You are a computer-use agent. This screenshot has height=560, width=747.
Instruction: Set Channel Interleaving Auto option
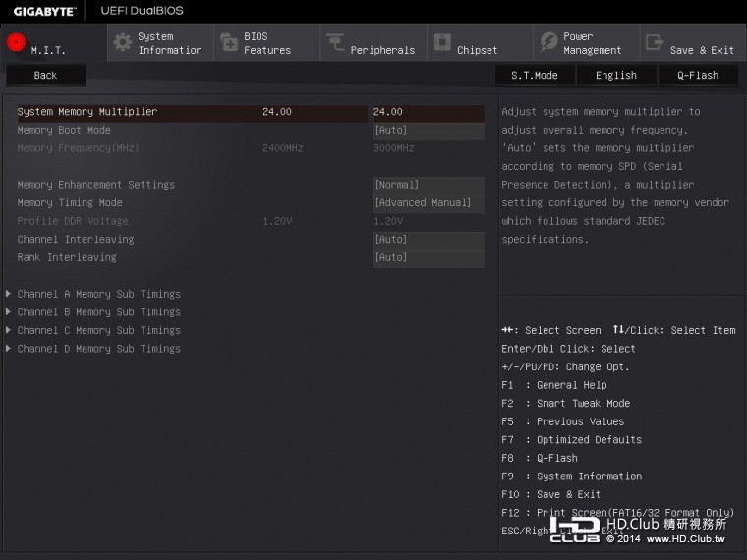click(428, 240)
